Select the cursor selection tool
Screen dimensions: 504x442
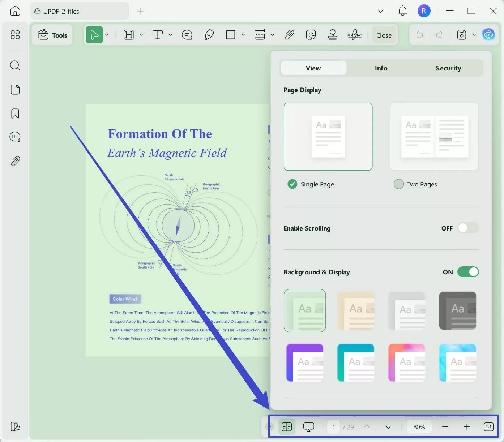click(x=94, y=35)
